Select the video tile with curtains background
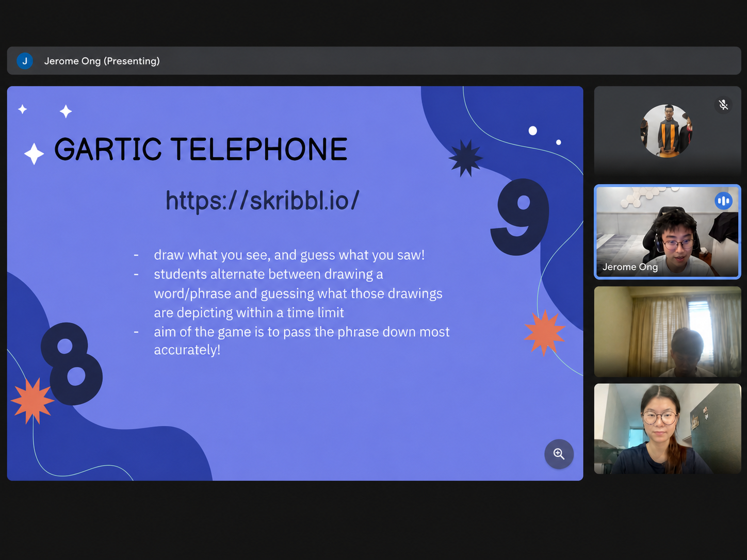 [x=667, y=332]
